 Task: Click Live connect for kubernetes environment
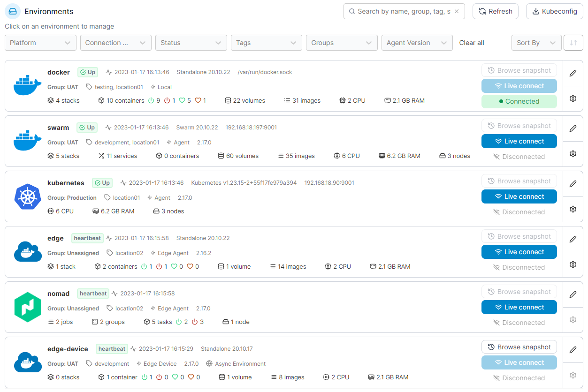click(519, 196)
